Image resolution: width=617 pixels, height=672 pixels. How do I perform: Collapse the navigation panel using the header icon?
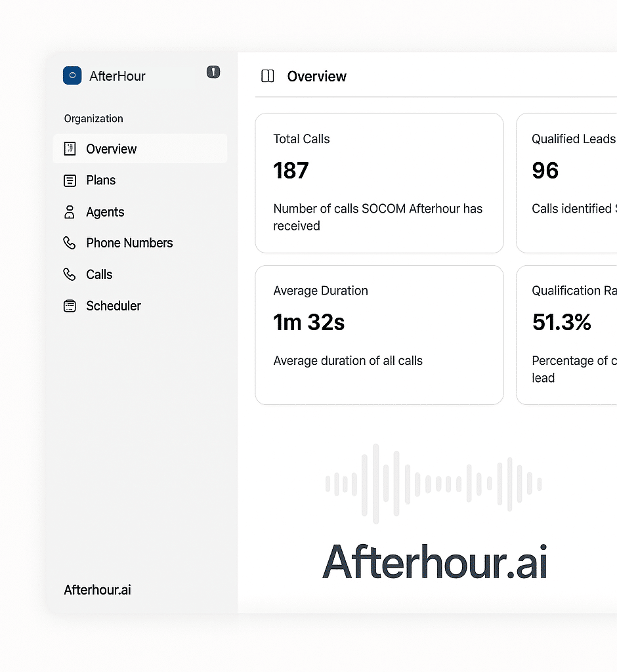coord(213,72)
